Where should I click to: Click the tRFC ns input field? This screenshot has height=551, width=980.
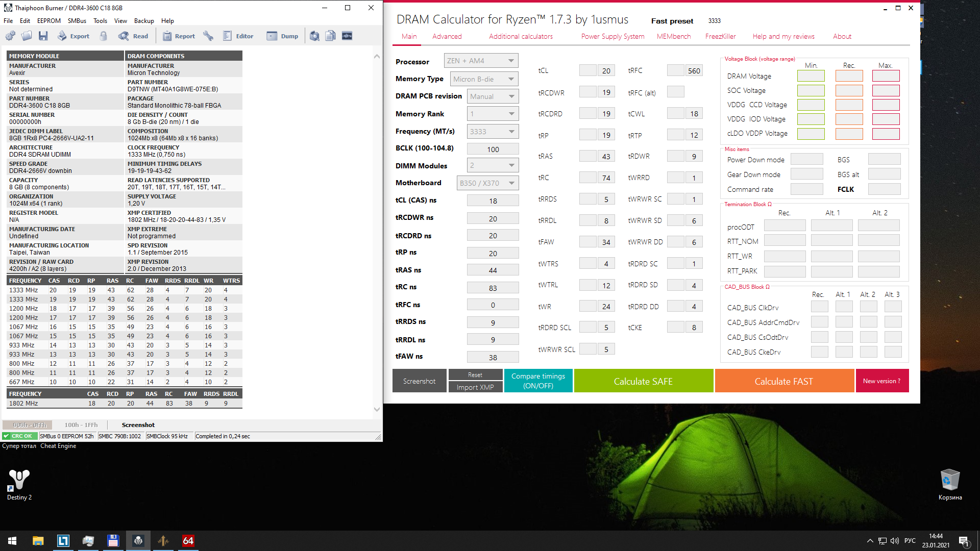pos(493,305)
